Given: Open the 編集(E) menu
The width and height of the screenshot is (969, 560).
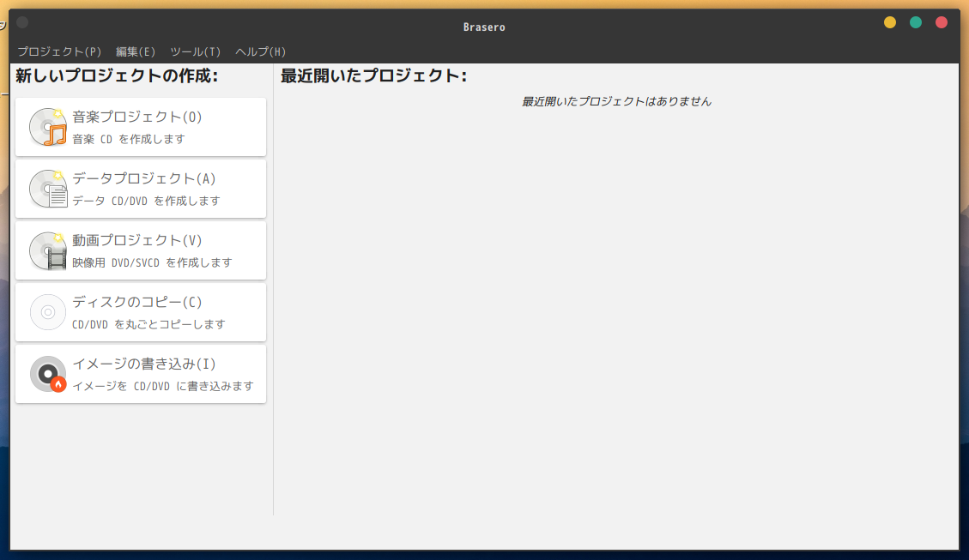Looking at the screenshot, I should (136, 51).
